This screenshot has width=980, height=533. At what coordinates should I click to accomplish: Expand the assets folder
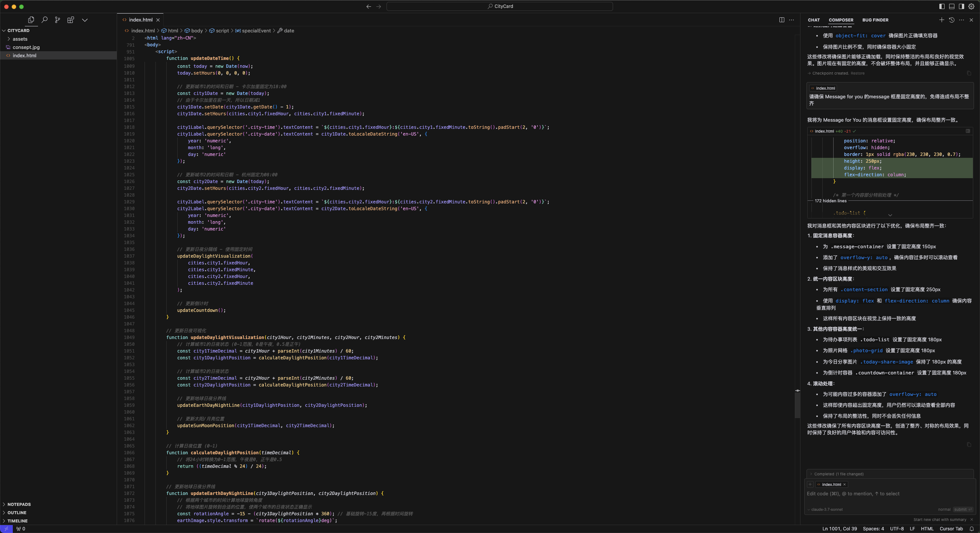[x=20, y=39]
